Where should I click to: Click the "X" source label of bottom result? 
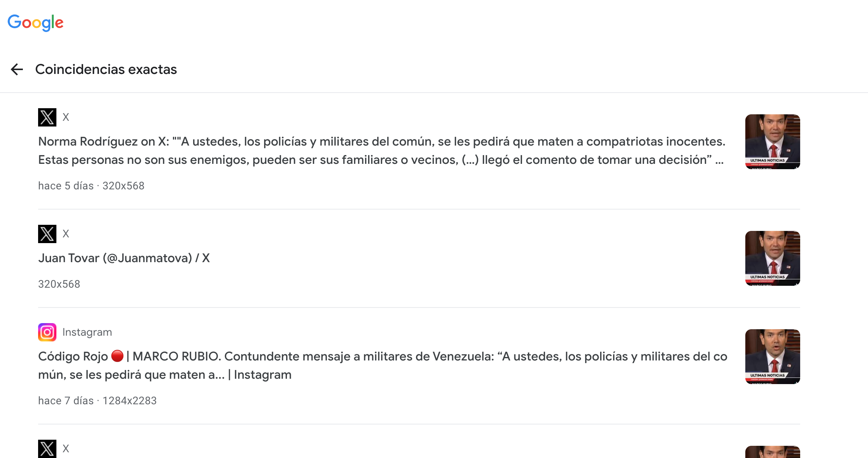point(66,449)
